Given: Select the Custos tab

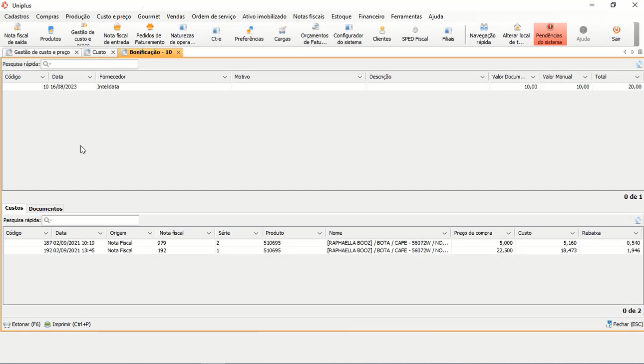Looking at the screenshot, I should (x=14, y=208).
